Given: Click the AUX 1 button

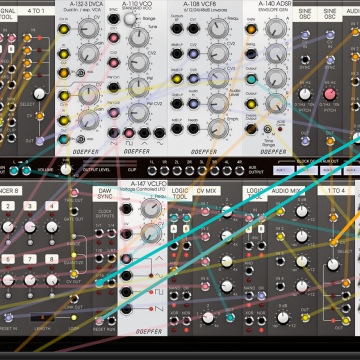Looking at the screenshot, I should click(284, 171).
